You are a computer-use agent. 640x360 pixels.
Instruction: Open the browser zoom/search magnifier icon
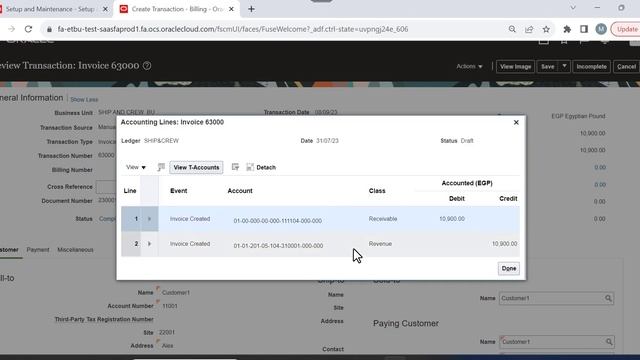[512, 29]
